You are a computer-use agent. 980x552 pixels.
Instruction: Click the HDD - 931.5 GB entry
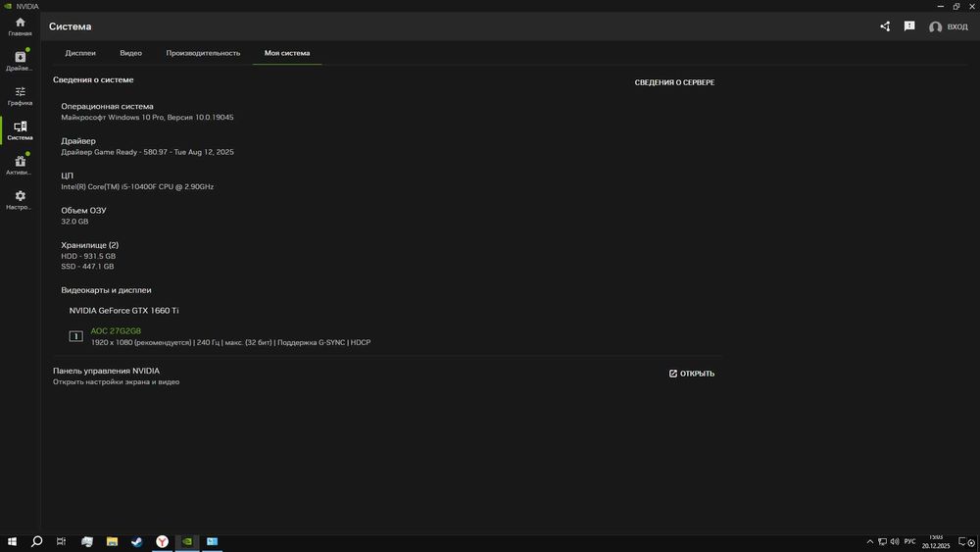(88, 256)
